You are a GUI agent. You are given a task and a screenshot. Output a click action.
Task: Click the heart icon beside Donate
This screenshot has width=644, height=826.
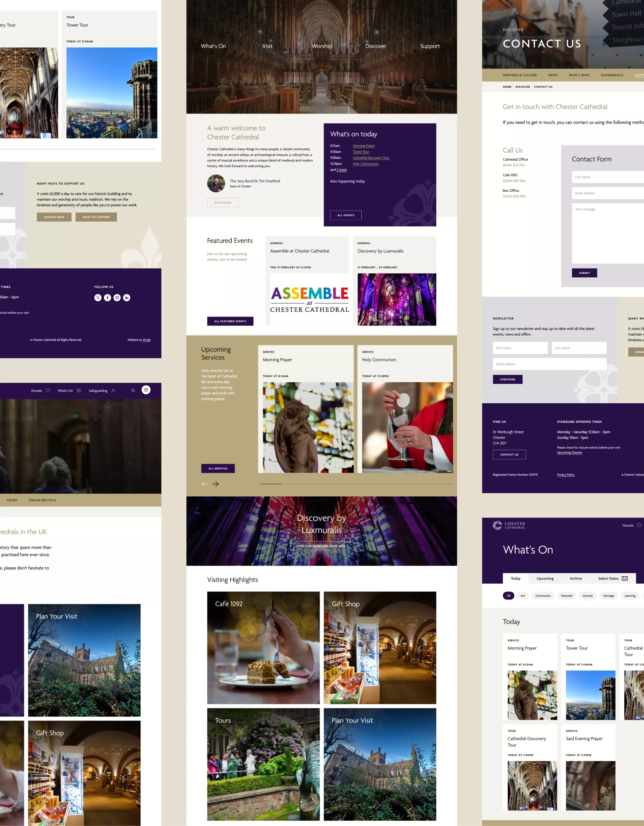click(48, 390)
